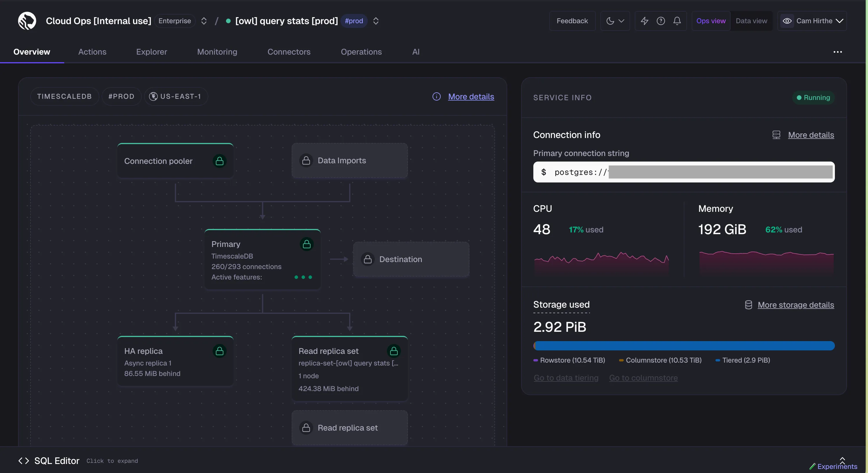Click the database icon by More storage details
The height and width of the screenshot is (473, 868).
(x=748, y=304)
